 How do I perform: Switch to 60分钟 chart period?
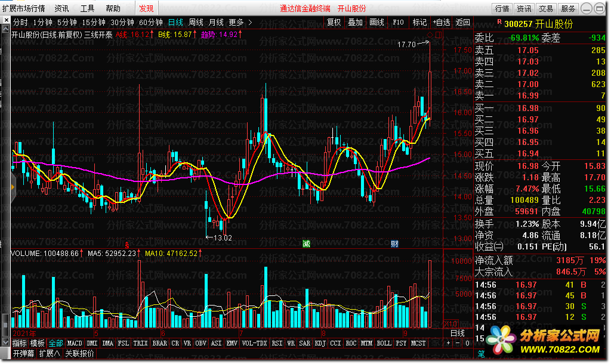[x=151, y=22]
